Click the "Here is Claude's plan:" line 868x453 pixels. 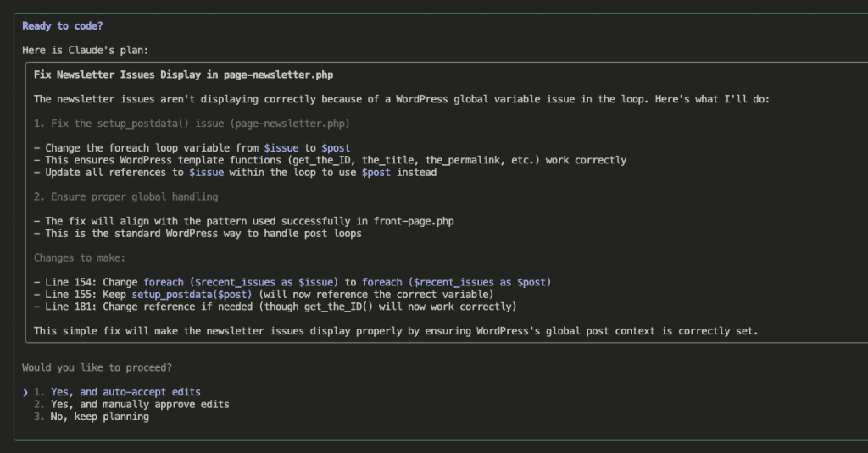(x=86, y=50)
